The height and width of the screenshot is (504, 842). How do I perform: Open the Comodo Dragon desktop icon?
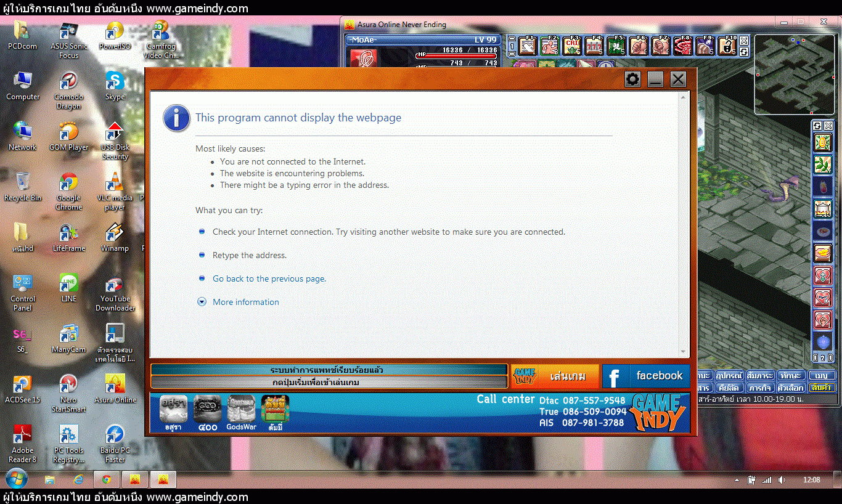69,91
